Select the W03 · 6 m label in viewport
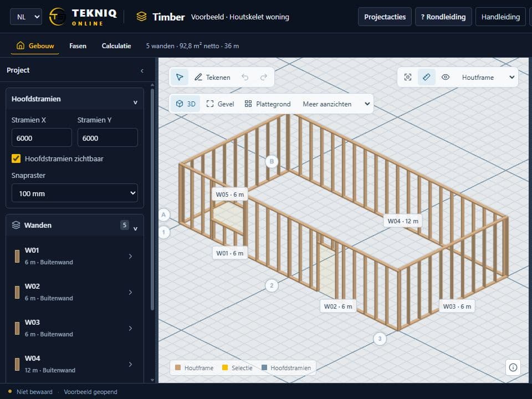The width and height of the screenshot is (532, 399). (457, 306)
